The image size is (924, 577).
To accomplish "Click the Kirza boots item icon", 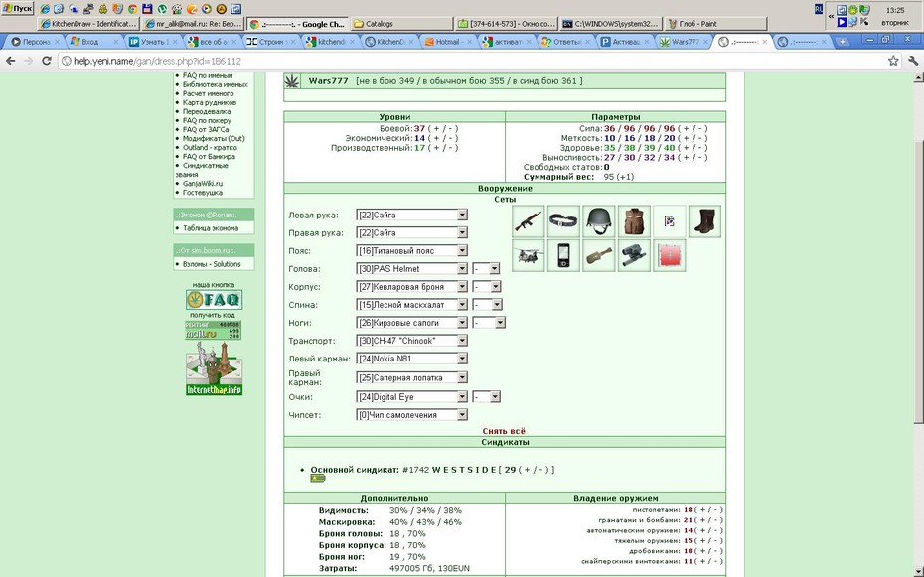I will pyautogui.click(x=704, y=221).
